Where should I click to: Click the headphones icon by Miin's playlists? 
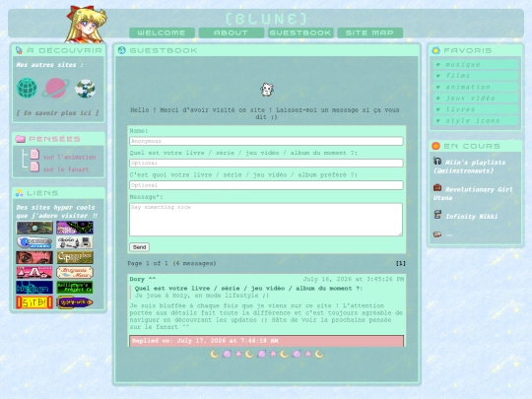pos(437,161)
